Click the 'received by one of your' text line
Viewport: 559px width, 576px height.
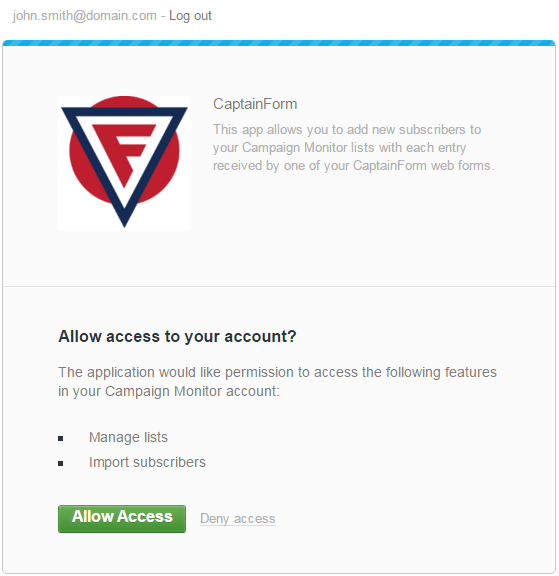tap(353, 165)
